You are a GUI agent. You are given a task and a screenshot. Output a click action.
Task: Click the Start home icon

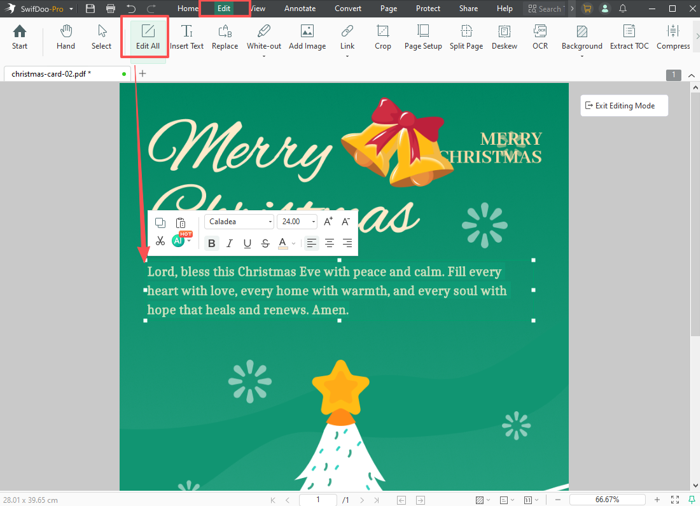coord(20,37)
